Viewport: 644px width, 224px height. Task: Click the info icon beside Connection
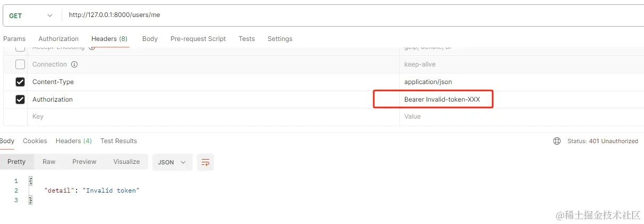tap(74, 64)
